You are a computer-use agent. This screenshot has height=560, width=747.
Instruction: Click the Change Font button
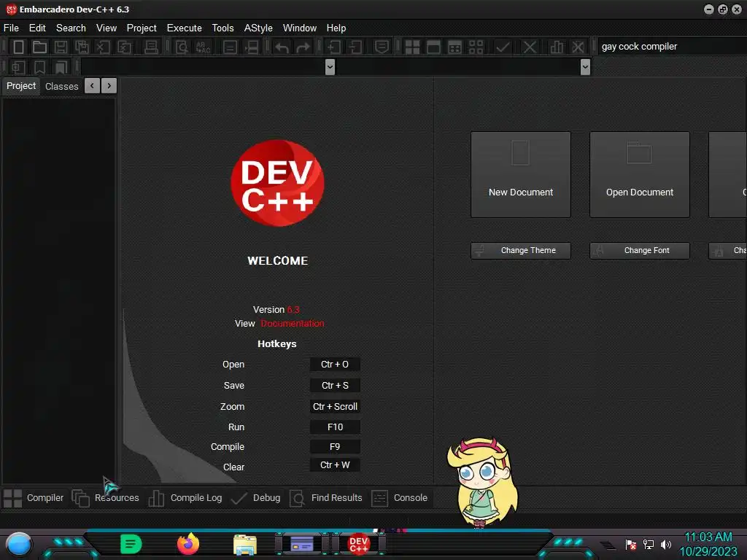[640, 251]
